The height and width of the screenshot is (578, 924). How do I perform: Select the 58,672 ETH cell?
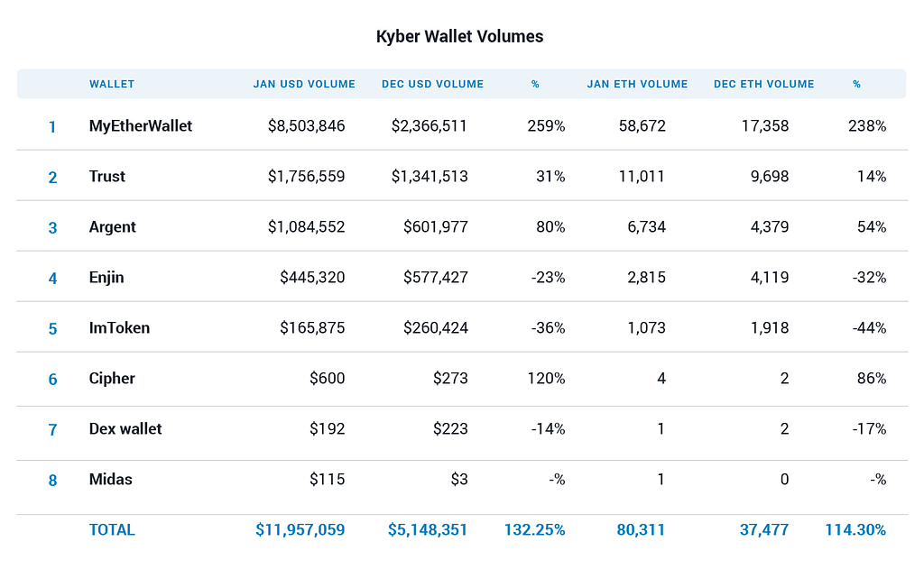(x=642, y=126)
